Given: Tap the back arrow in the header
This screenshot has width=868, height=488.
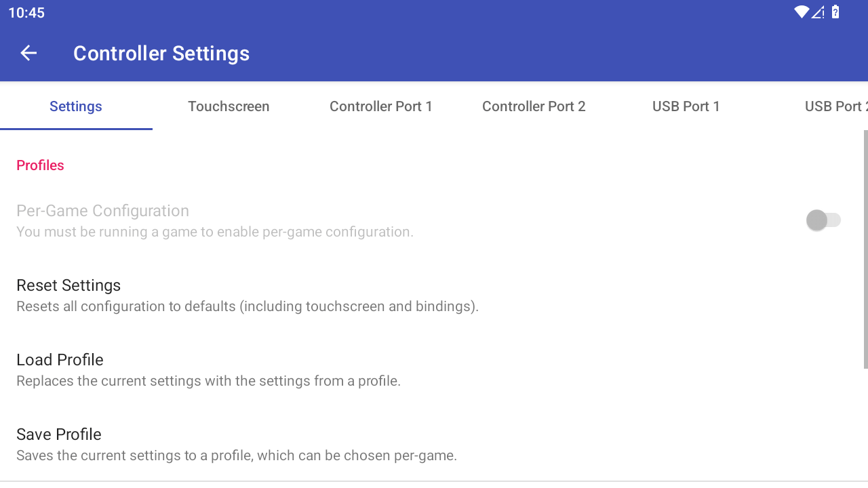Looking at the screenshot, I should coord(28,53).
